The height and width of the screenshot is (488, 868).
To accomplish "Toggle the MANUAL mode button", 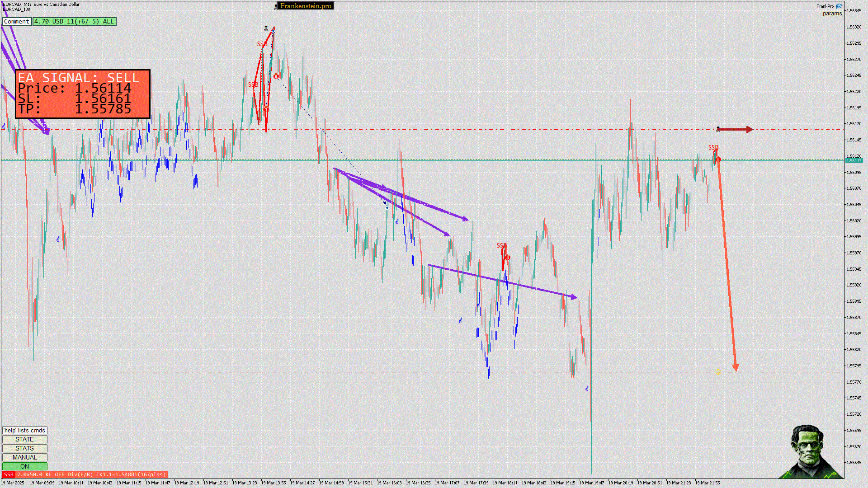I will (24, 457).
